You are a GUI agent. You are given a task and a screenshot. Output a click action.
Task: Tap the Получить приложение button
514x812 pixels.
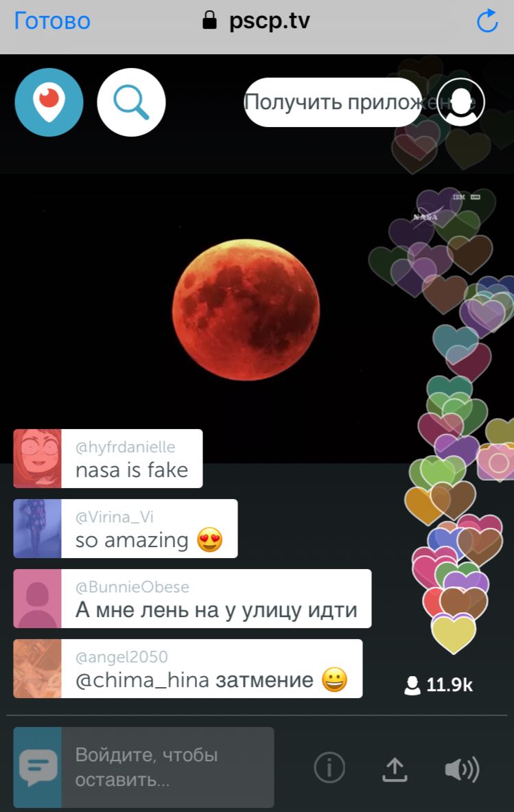click(x=334, y=102)
